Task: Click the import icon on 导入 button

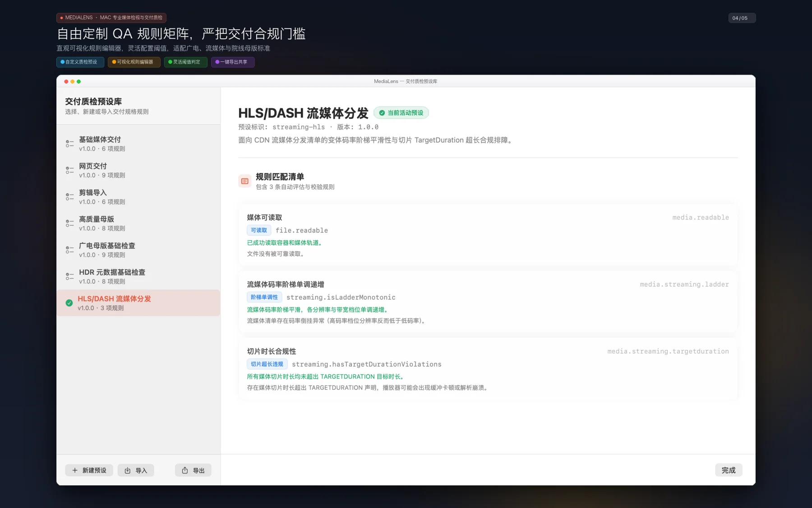Action: [128, 471]
